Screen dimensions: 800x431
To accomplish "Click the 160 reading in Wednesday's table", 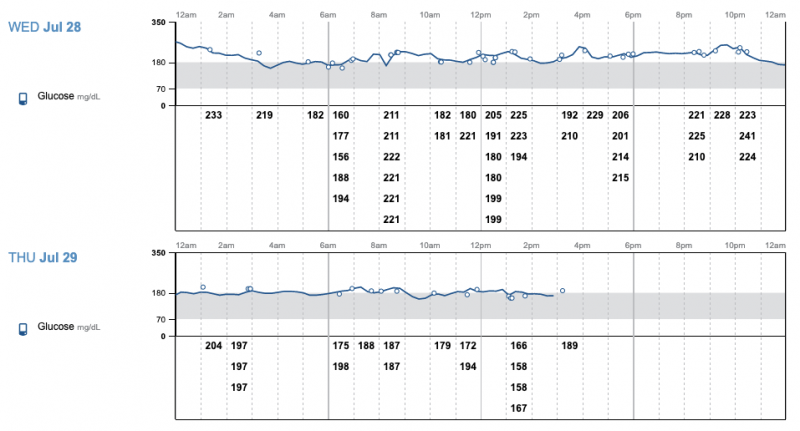I will click(341, 116).
